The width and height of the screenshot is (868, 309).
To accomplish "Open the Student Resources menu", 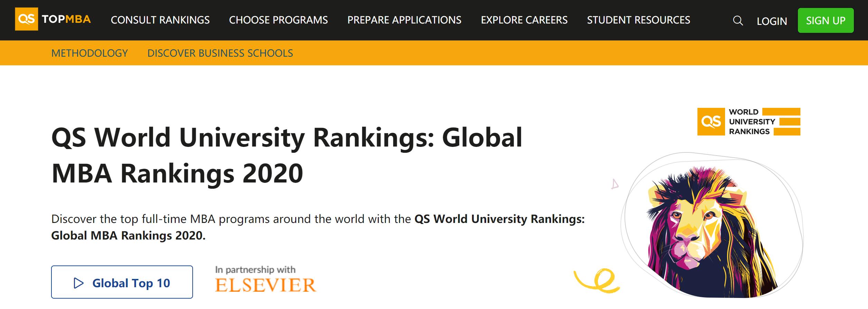I will tap(639, 20).
